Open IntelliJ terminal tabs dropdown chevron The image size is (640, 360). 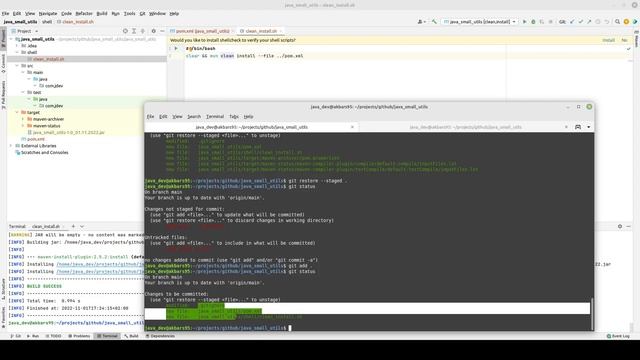point(82,226)
